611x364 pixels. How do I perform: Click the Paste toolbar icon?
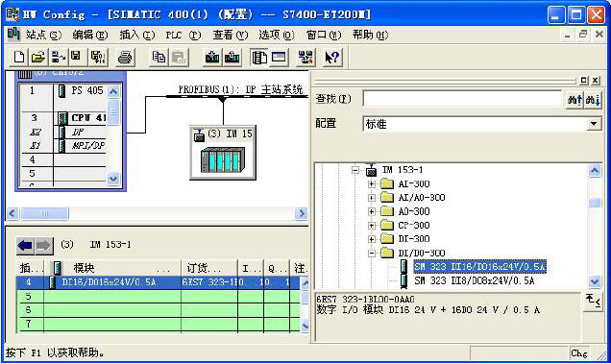click(x=179, y=58)
